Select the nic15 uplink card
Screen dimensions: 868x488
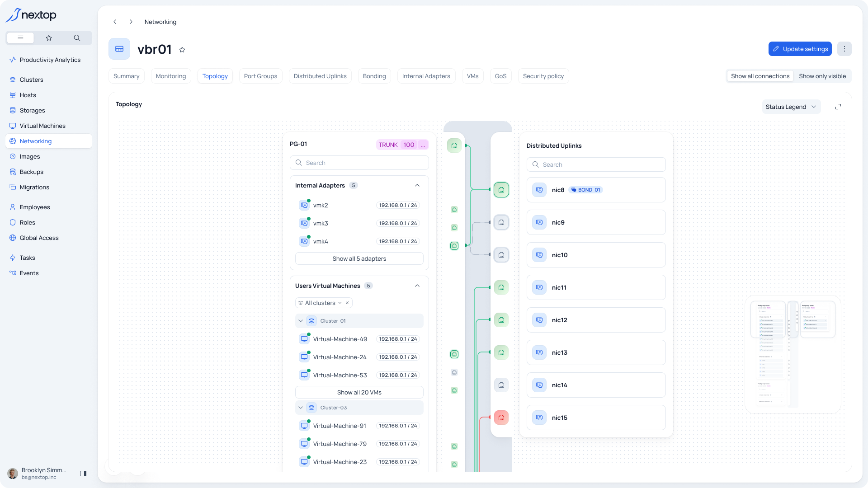click(x=596, y=418)
